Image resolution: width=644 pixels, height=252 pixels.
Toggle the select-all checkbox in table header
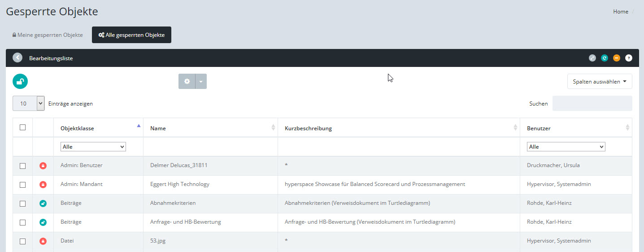pos(23,128)
